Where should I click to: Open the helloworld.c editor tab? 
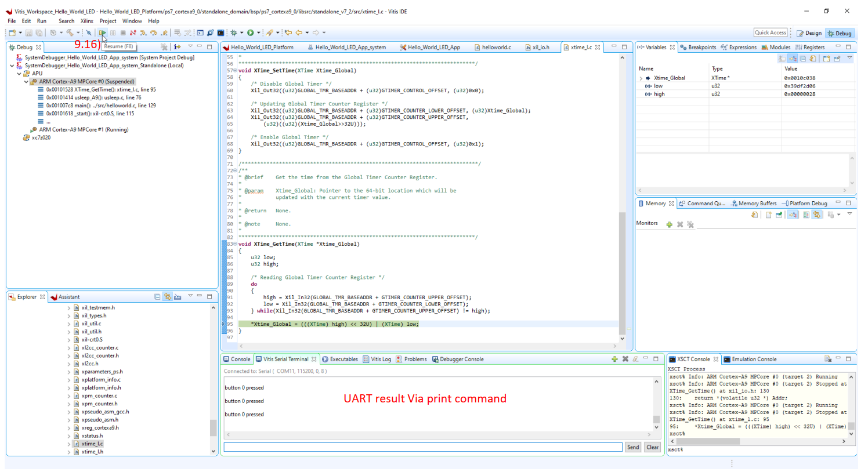pyautogui.click(x=493, y=48)
